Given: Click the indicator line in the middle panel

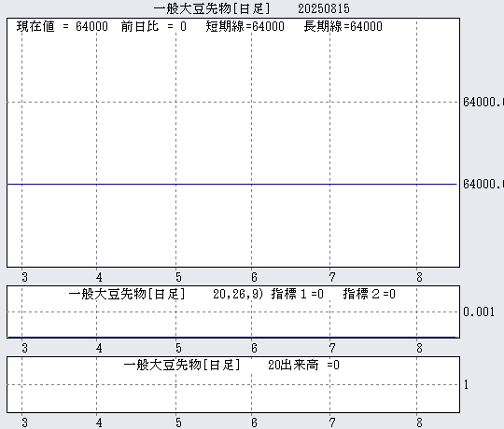Looking at the screenshot, I should pos(232,338).
